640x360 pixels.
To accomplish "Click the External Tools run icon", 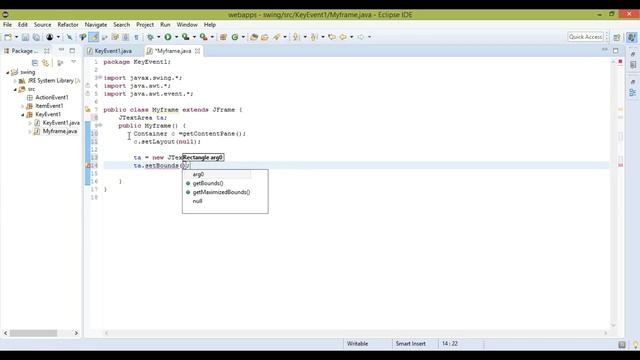I will click(203, 37).
